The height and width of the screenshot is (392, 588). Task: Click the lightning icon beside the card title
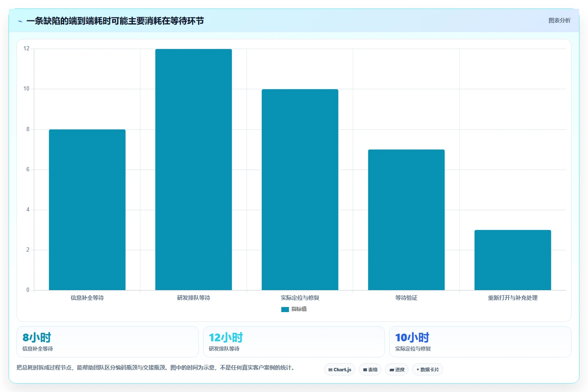pos(20,21)
